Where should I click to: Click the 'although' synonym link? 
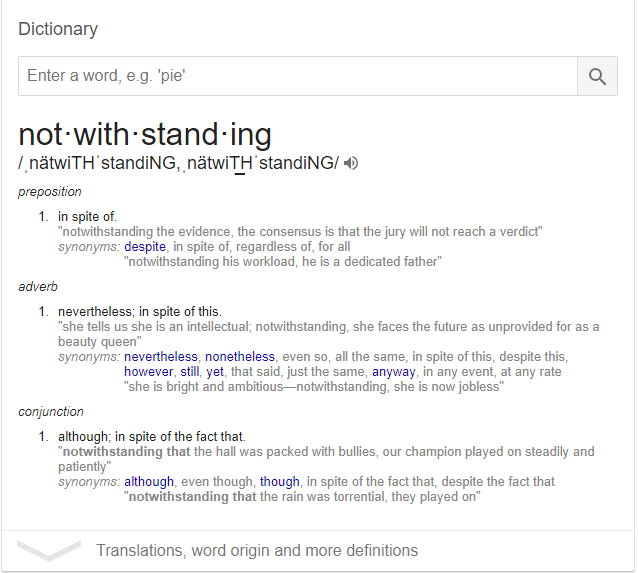point(149,481)
